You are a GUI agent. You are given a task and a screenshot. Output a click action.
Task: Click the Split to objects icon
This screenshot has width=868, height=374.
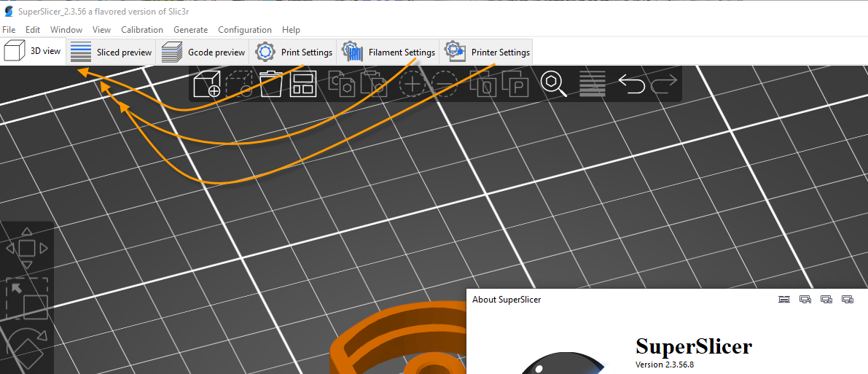coord(483,85)
